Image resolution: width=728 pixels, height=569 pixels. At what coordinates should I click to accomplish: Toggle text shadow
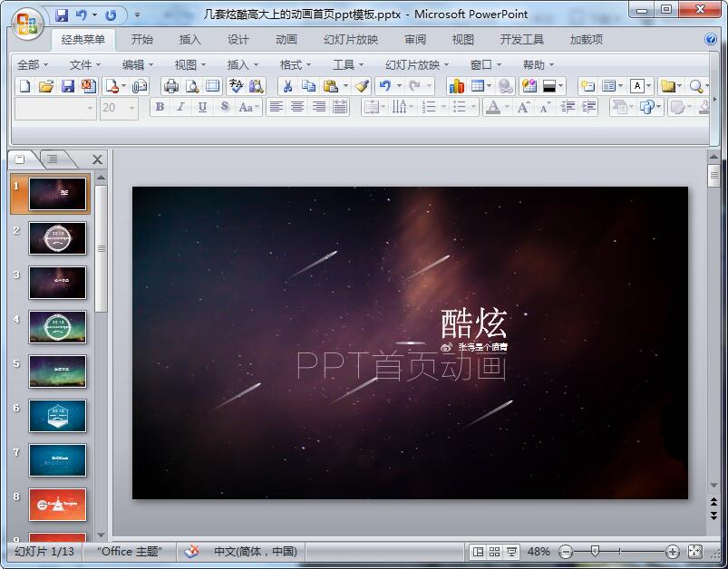click(224, 107)
